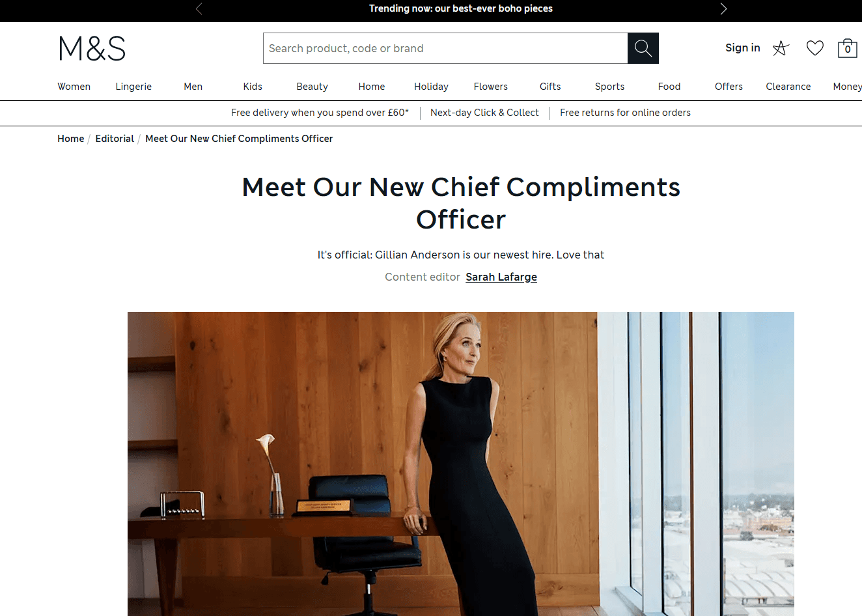Open the shopping bag icon
The height and width of the screenshot is (616, 862).
pos(847,48)
